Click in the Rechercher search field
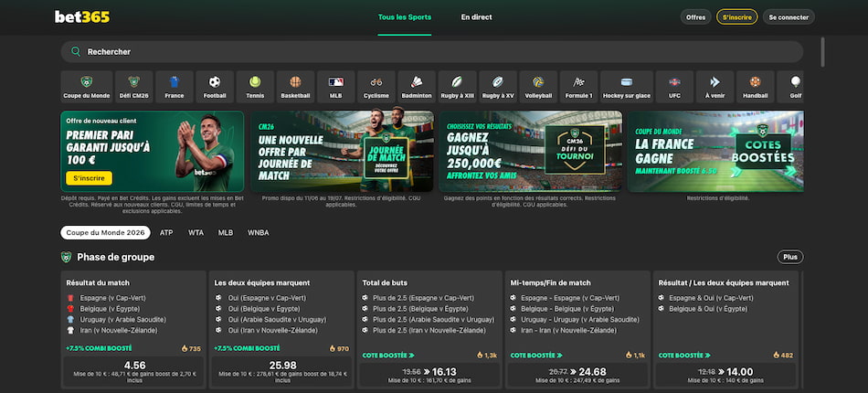Image resolution: width=868 pixels, height=393 pixels. (432, 51)
